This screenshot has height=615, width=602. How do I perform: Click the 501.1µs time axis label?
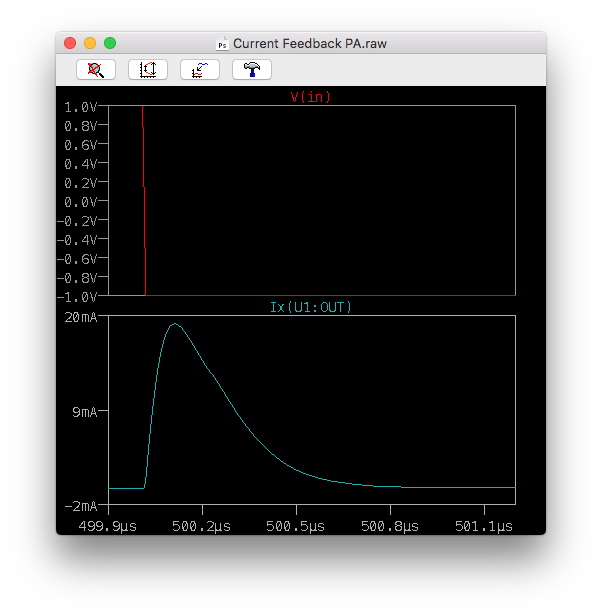point(484,526)
